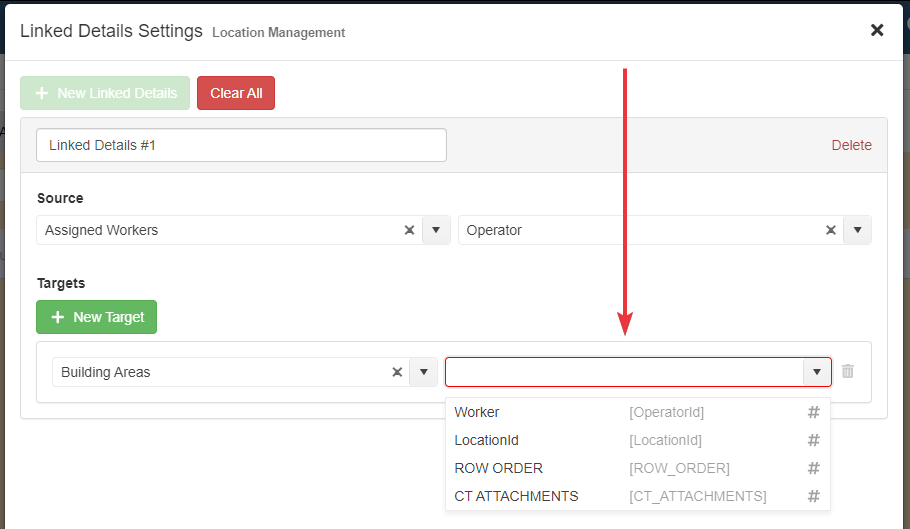Click the Delete link for Linked Details #1
The width and height of the screenshot is (910, 529).
tap(851, 145)
